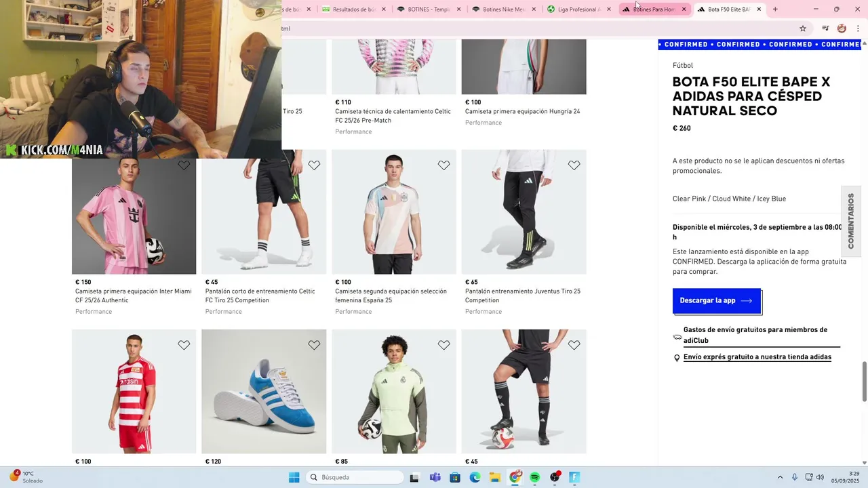Open the green Real Madrid top product image
868x488 pixels.
pos(394,391)
